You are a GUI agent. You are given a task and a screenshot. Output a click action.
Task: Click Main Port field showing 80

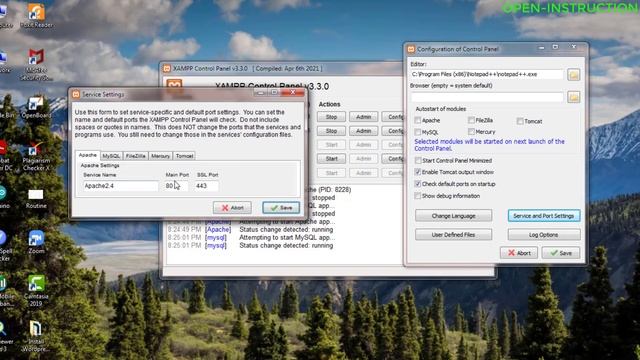pos(176,186)
